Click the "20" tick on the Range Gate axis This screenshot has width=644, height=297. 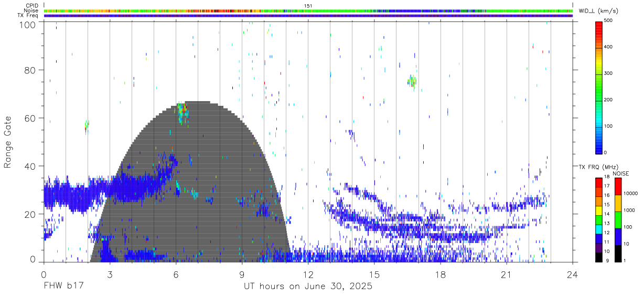[31, 214]
